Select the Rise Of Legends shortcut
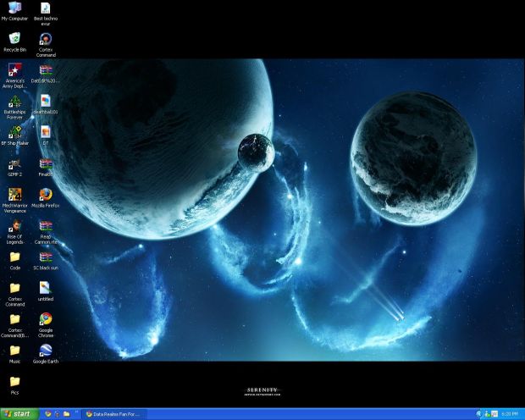The width and height of the screenshot is (525, 420). pyautogui.click(x=14, y=231)
